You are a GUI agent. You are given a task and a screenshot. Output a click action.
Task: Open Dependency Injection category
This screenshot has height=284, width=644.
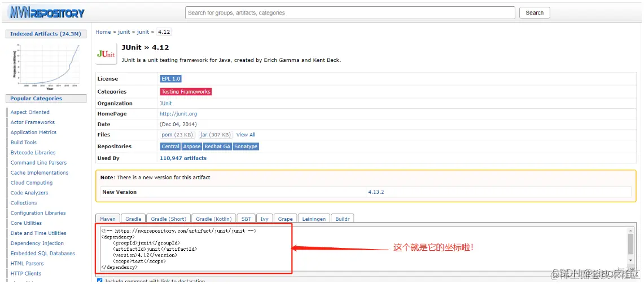tap(37, 243)
